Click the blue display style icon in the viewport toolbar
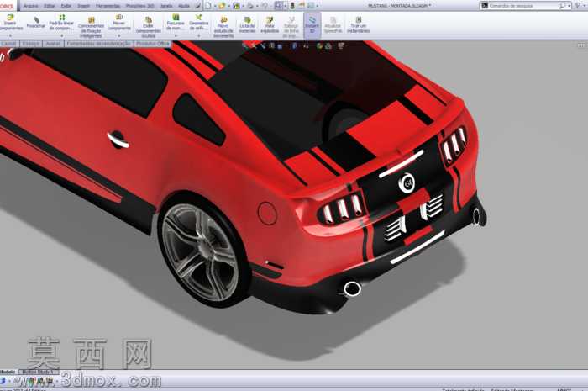 click(294, 45)
